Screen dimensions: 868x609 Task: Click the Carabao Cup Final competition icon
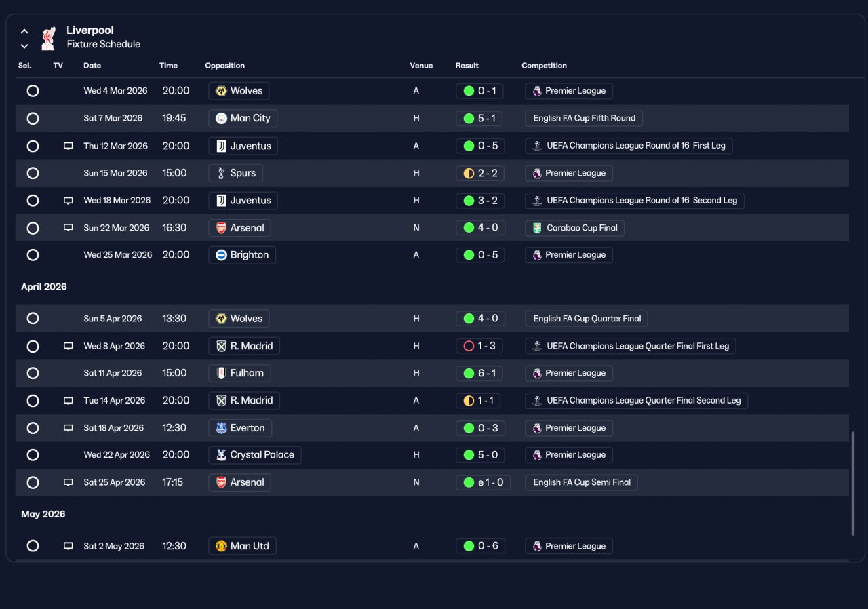[x=537, y=228]
